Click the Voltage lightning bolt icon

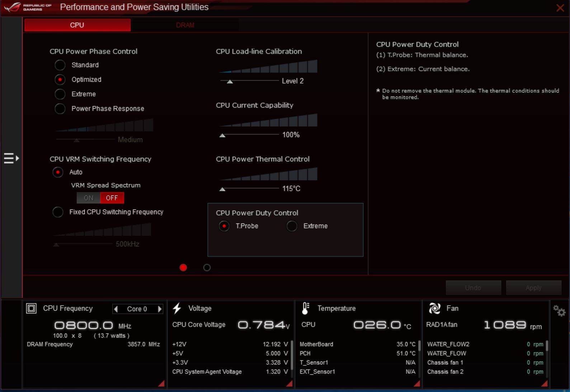[177, 308]
